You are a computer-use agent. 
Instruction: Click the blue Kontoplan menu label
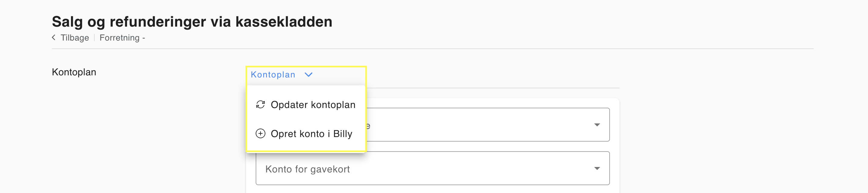(x=273, y=75)
